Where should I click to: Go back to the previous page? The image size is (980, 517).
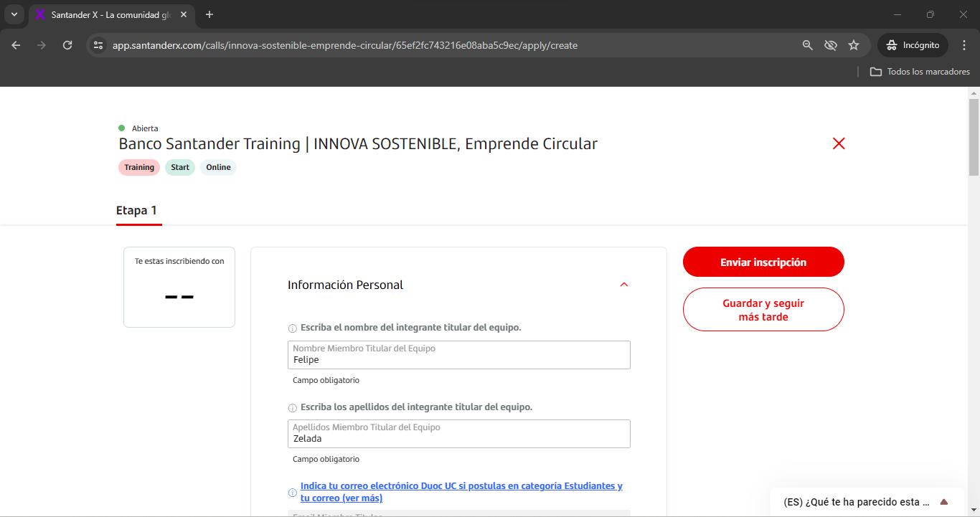16,45
